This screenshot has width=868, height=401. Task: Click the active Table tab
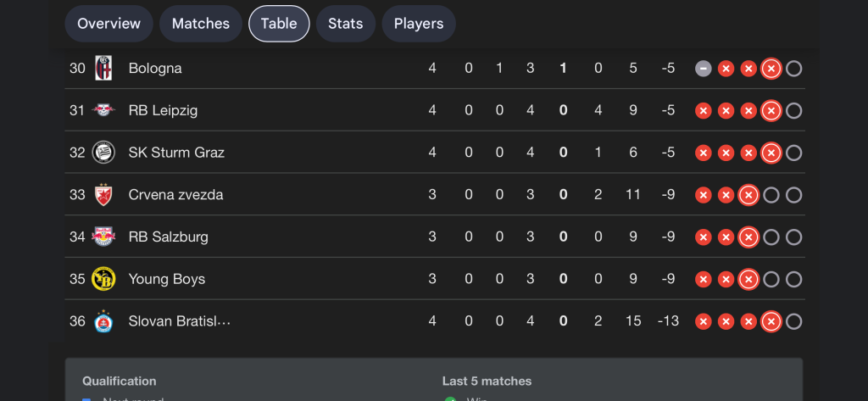[x=279, y=24]
